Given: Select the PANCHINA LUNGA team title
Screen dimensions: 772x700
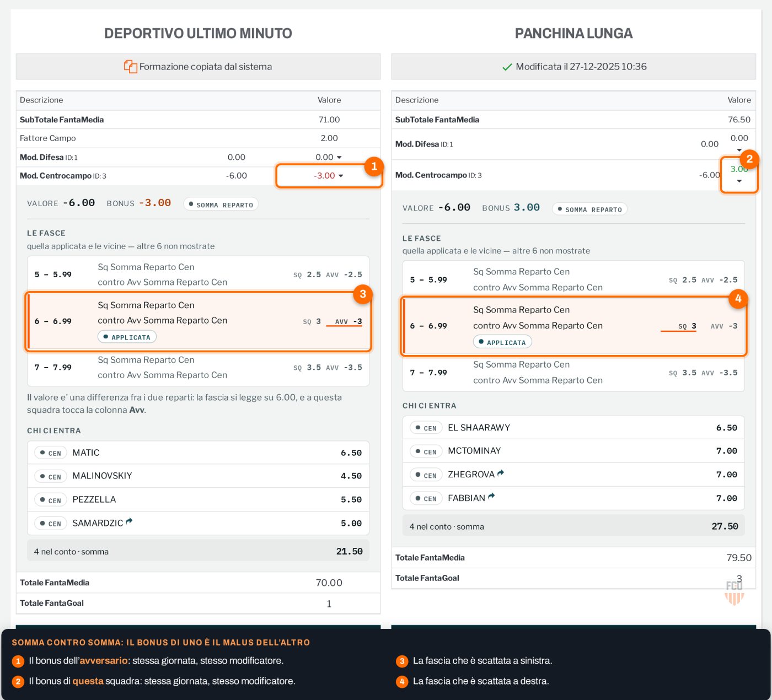Looking at the screenshot, I should (573, 34).
